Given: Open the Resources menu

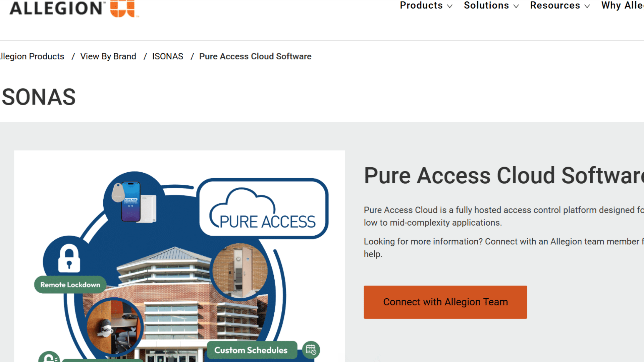Looking at the screenshot, I should 555,5.
